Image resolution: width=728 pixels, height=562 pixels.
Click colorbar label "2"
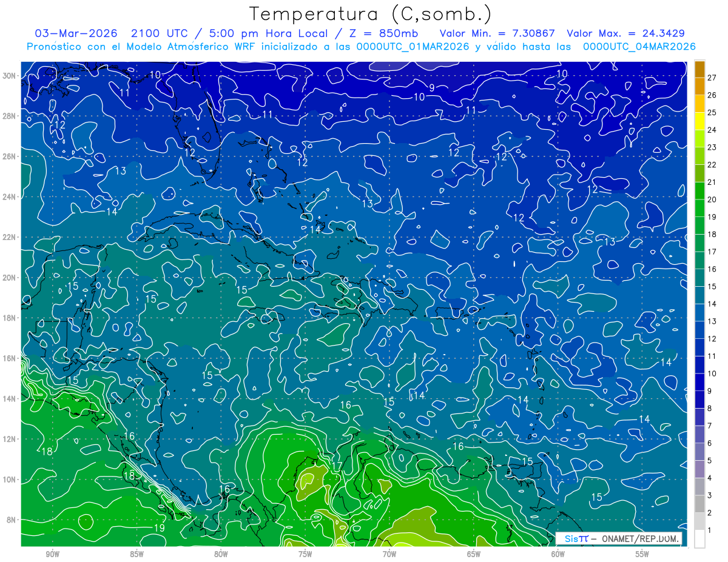(x=709, y=513)
